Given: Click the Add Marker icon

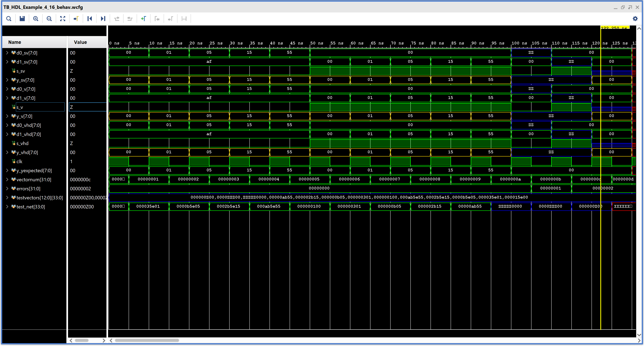Looking at the screenshot, I should [x=143, y=19].
